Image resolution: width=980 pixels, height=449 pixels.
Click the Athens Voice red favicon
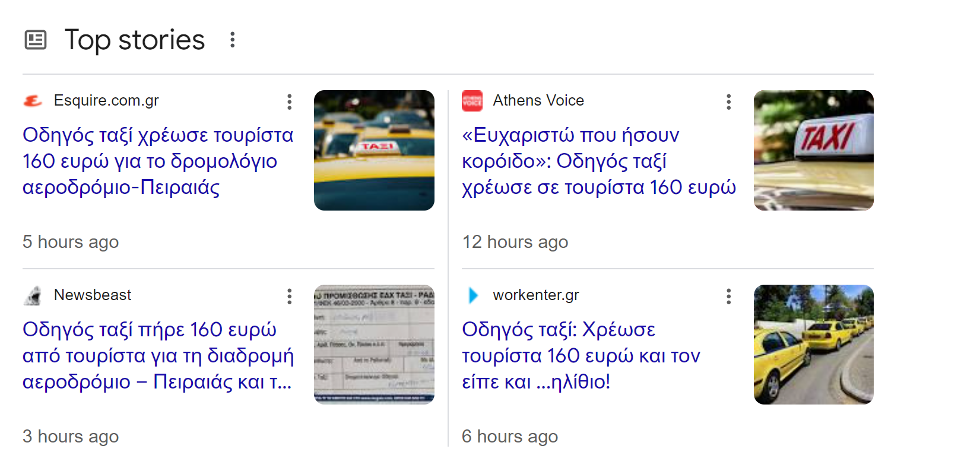point(472,101)
